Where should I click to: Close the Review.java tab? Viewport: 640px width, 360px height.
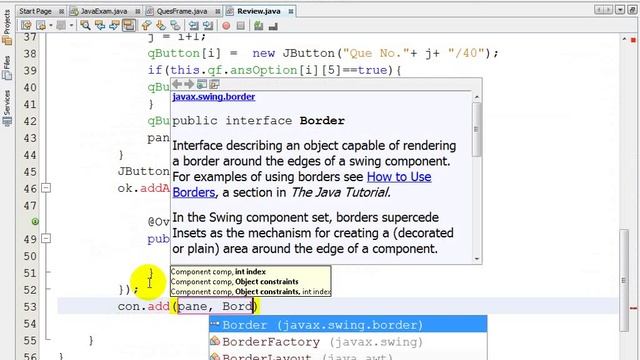point(291,11)
